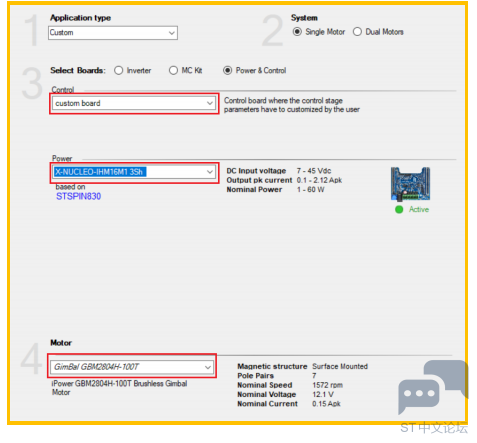Click the Nominal Current value 0.15 Apk
477x443 pixels.
pos(326,404)
